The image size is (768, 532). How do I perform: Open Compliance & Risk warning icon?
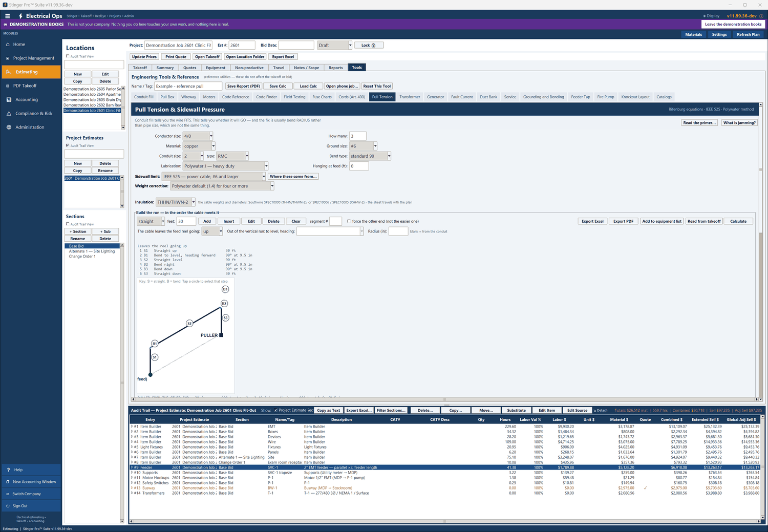tap(9, 114)
